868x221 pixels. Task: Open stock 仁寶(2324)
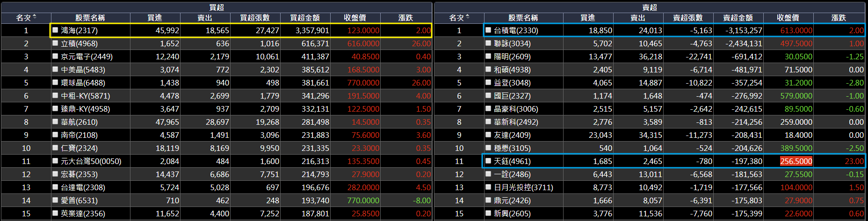point(79,148)
